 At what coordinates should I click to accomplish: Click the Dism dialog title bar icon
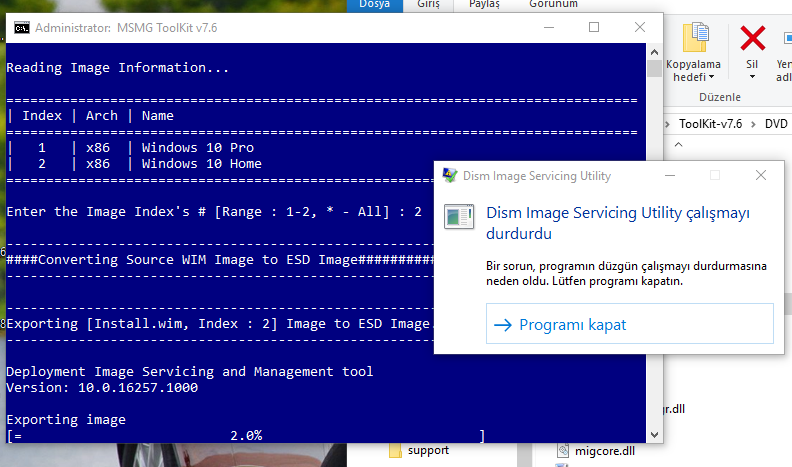[450, 175]
